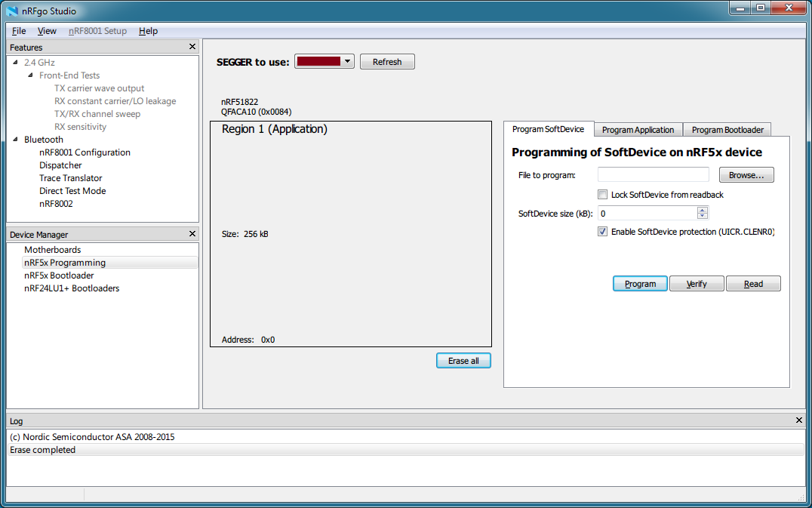Select TX carrier wave output

tap(99, 88)
